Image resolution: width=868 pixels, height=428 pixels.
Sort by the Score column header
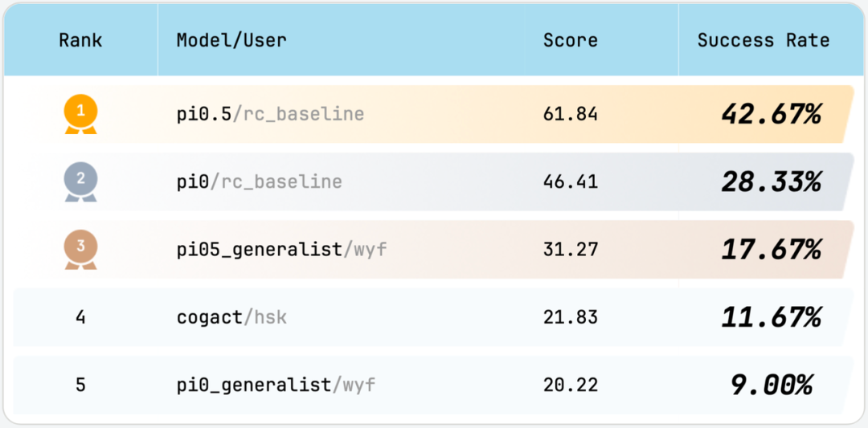point(571,40)
